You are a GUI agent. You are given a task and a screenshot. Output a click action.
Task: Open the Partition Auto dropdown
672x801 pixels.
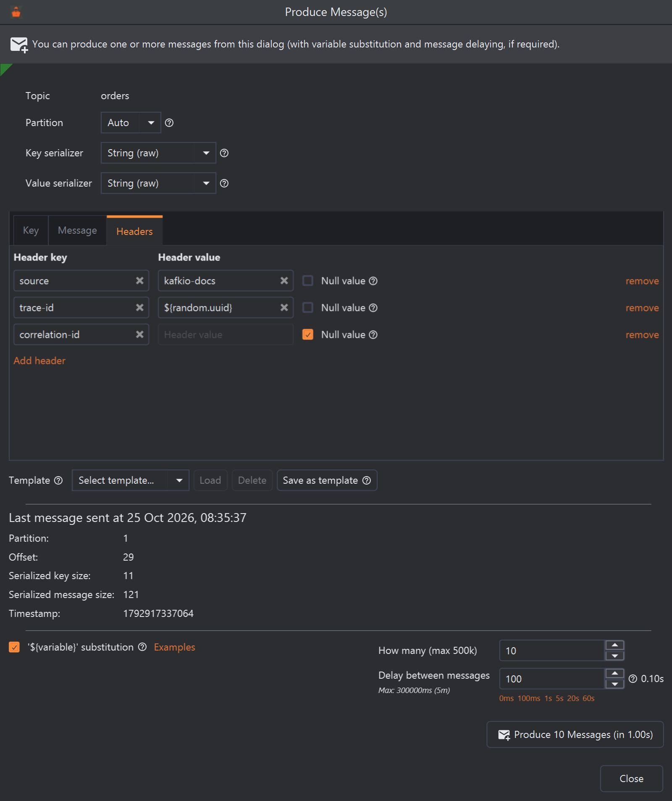pos(131,123)
